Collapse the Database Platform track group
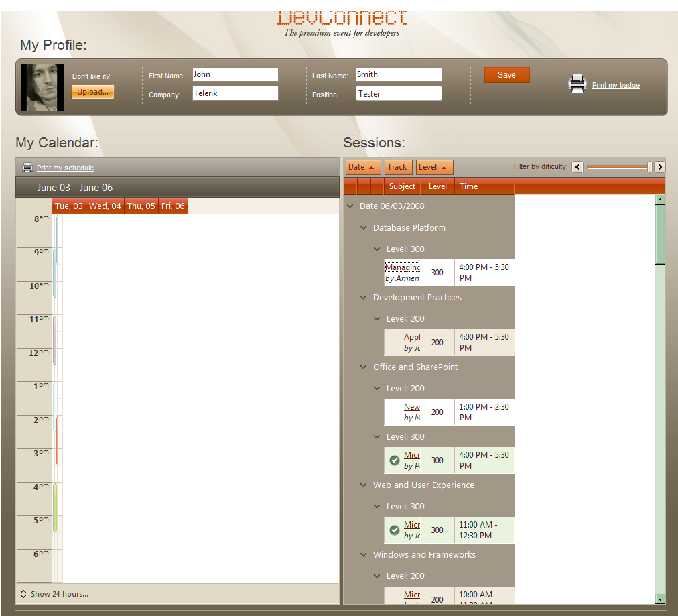This screenshot has height=616, width=678. (x=364, y=227)
